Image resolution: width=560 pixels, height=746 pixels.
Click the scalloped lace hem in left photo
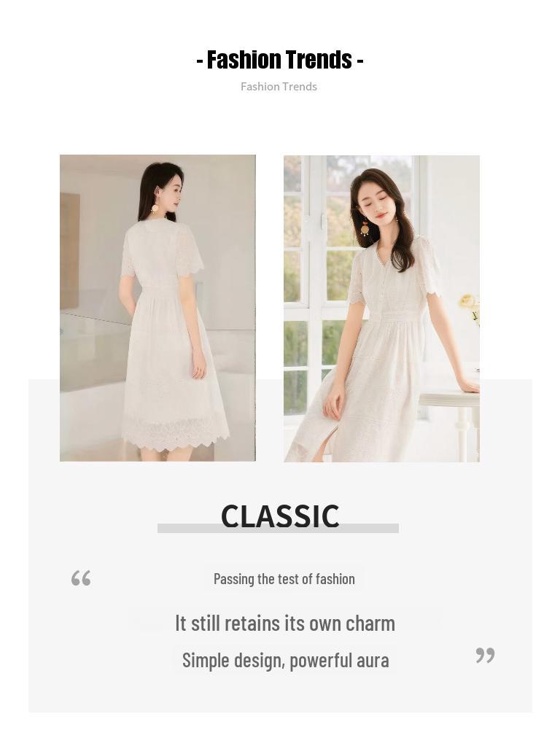coord(175,435)
